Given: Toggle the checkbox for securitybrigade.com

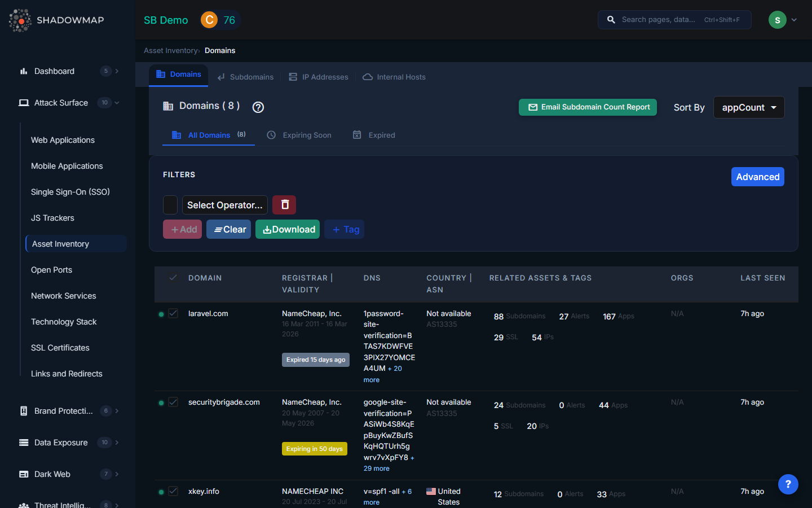Looking at the screenshot, I should 173,402.
